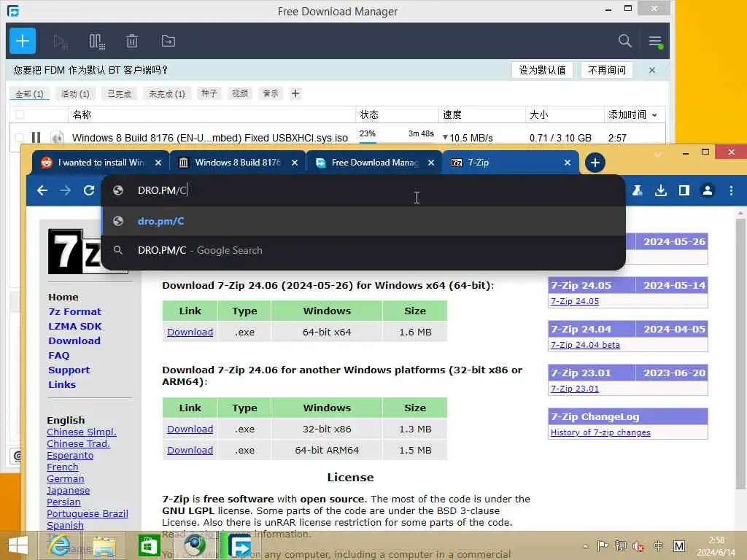The width and height of the screenshot is (747, 560).
Task: Click the 7-Zip page vertical scrollbar
Action: point(740,352)
